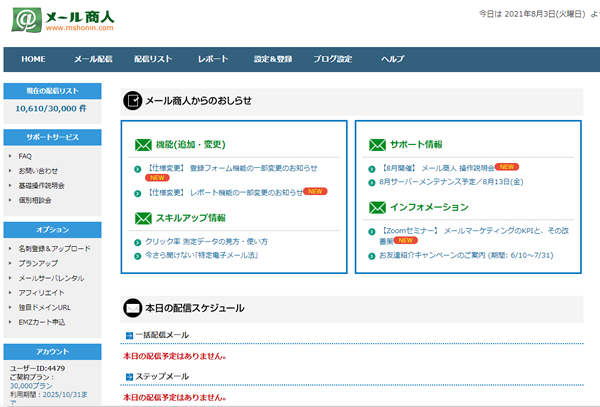Open the Zoomセミナー メールマーケティング notice

point(474,235)
